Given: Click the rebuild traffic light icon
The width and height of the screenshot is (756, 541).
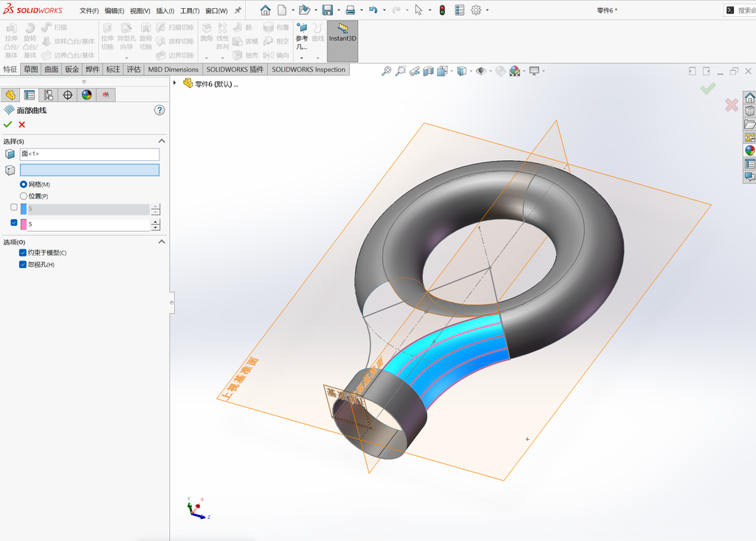Looking at the screenshot, I should pyautogui.click(x=442, y=10).
